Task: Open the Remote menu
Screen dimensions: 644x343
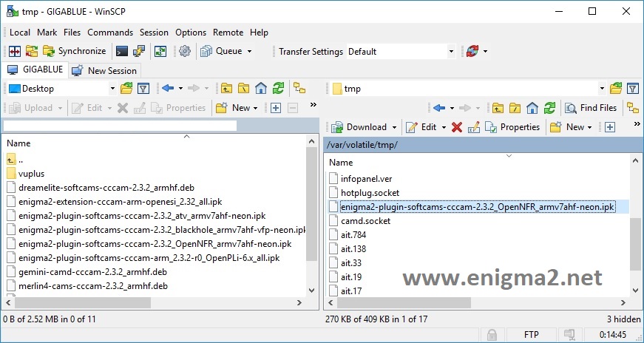Action: click(x=228, y=33)
